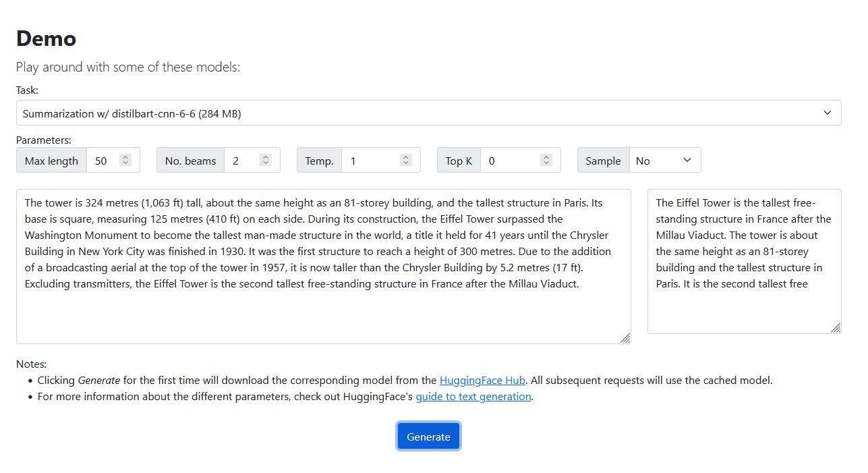Click into the Eiffel Tower input textarea
This screenshot has width=868, height=473.
point(324,267)
